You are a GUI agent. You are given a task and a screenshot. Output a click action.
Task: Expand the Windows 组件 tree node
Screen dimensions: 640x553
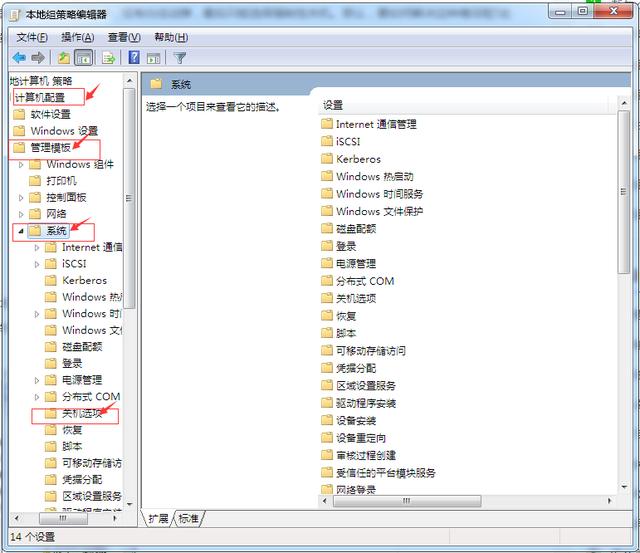click(22, 165)
